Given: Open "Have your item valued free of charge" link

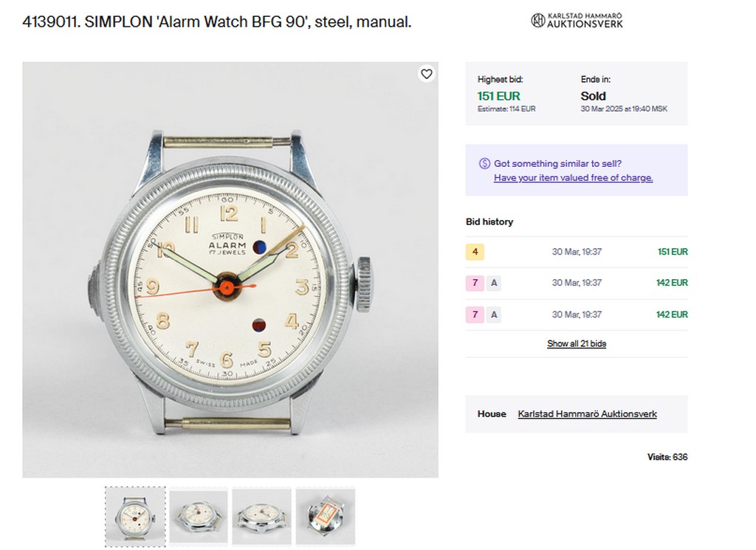Looking at the screenshot, I should (573, 178).
